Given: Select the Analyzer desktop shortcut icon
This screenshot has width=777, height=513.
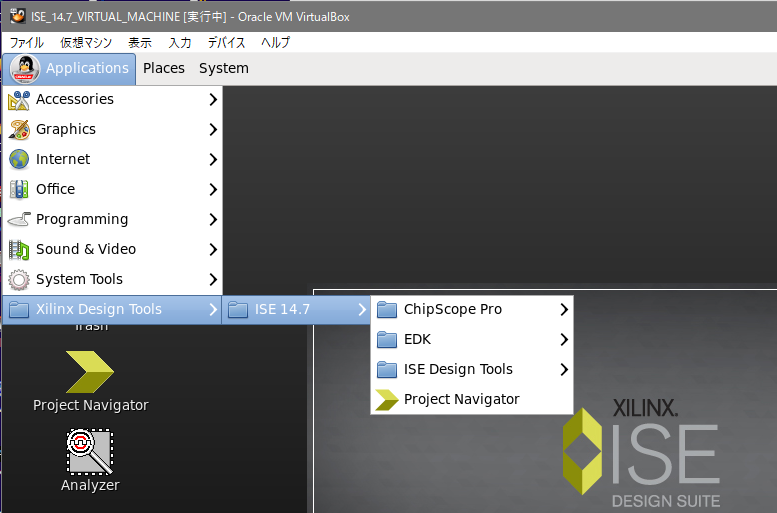Looking at the screenshot, I should pos(90,452).
